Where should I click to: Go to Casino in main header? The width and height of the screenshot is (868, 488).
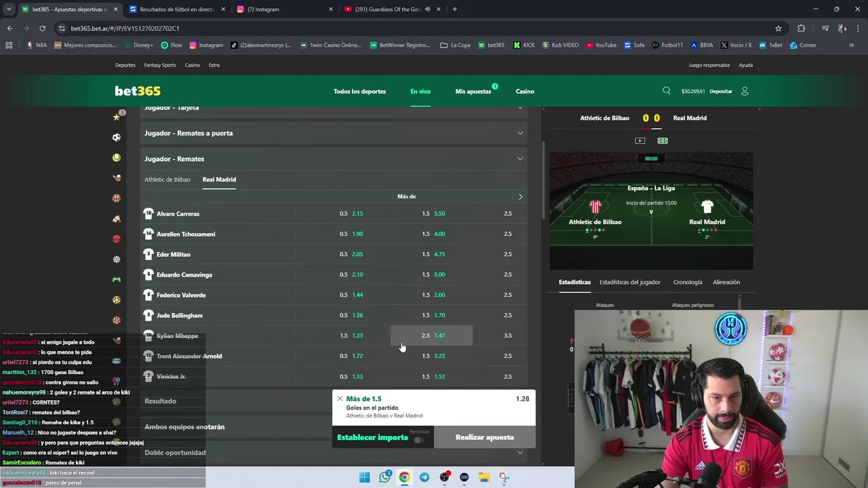tap(525, 91)
